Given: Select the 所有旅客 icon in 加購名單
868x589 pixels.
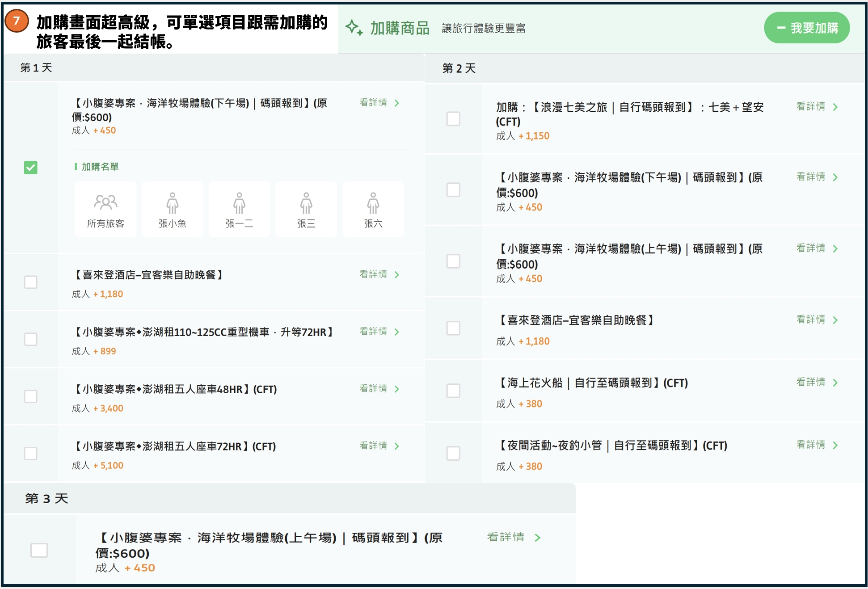Looking at the screenshot, I should coord(105,208).
